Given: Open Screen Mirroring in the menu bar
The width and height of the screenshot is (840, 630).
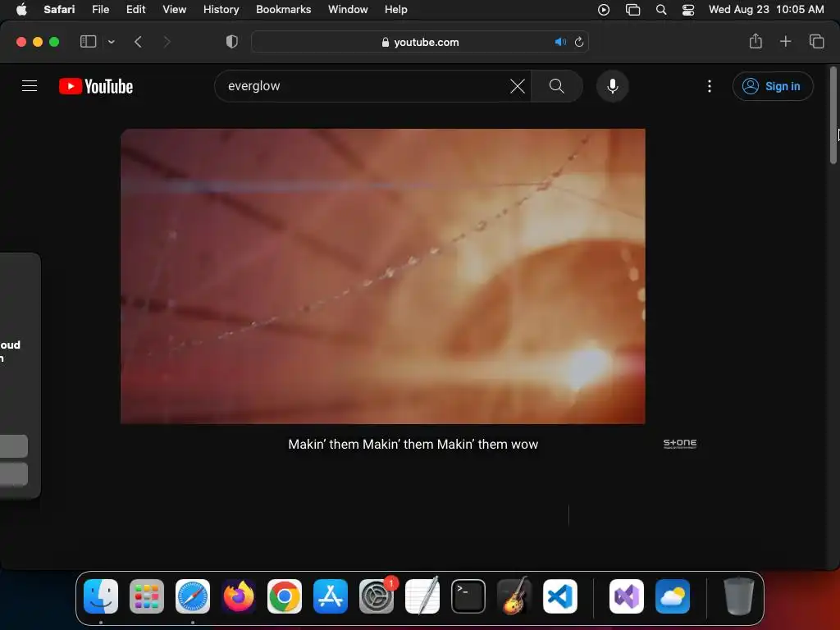Looking at the screenshot, I should 632,10.
